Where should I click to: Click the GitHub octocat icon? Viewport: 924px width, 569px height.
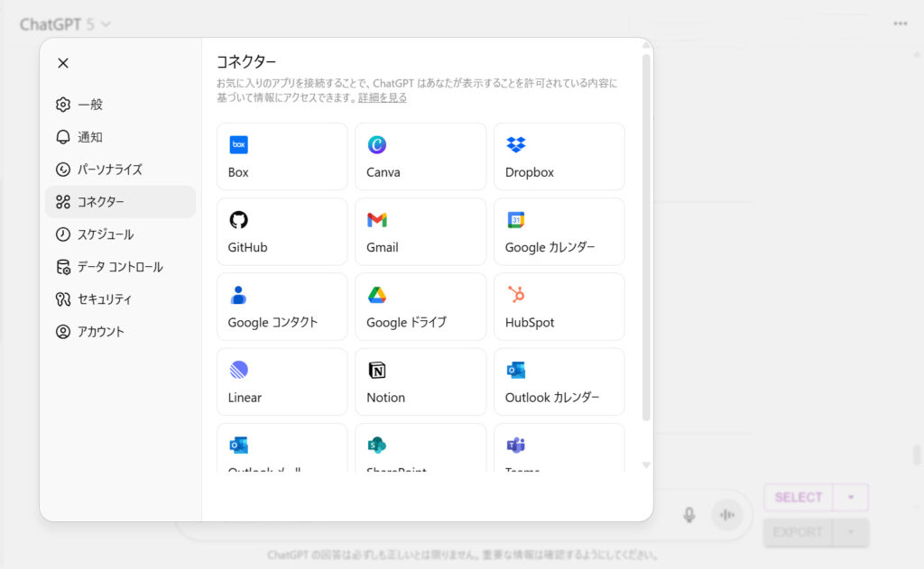click(x=238, y=220)
